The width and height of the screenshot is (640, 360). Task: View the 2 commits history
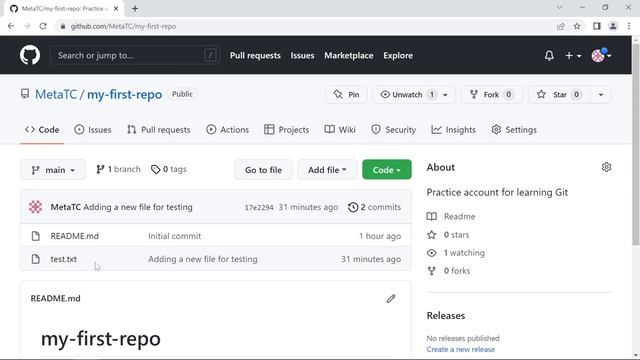(x=374, y=207)
